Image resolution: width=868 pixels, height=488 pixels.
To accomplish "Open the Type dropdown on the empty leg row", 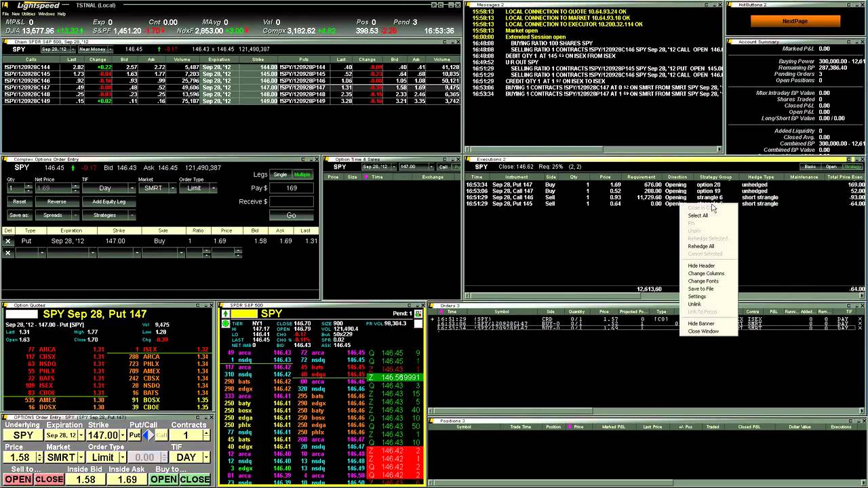I will 41,252.
